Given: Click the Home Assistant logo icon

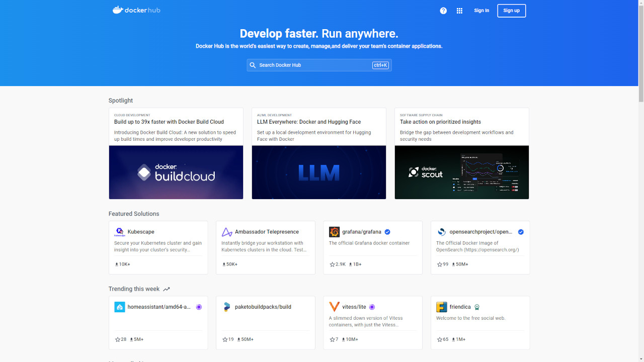Looking at the screenshot, I should (x=120, y=307).
